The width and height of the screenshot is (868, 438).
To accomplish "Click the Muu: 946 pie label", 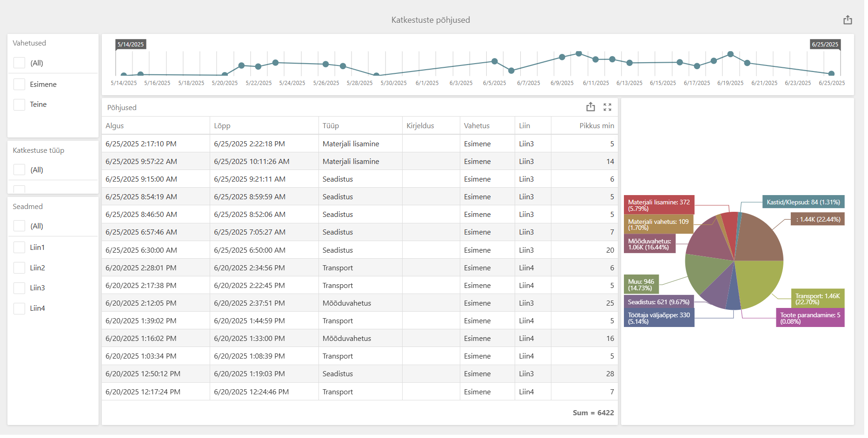I will pos(641,285).
